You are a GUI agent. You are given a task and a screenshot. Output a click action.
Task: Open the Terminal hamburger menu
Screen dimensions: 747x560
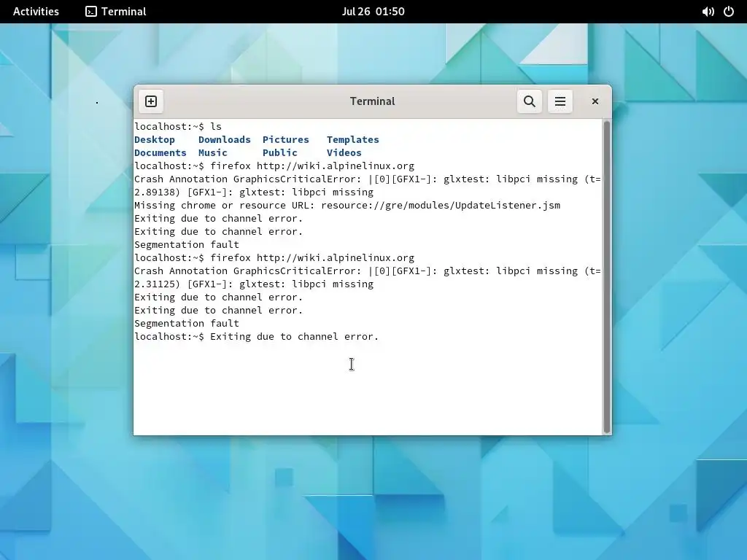tap(560, 101)
